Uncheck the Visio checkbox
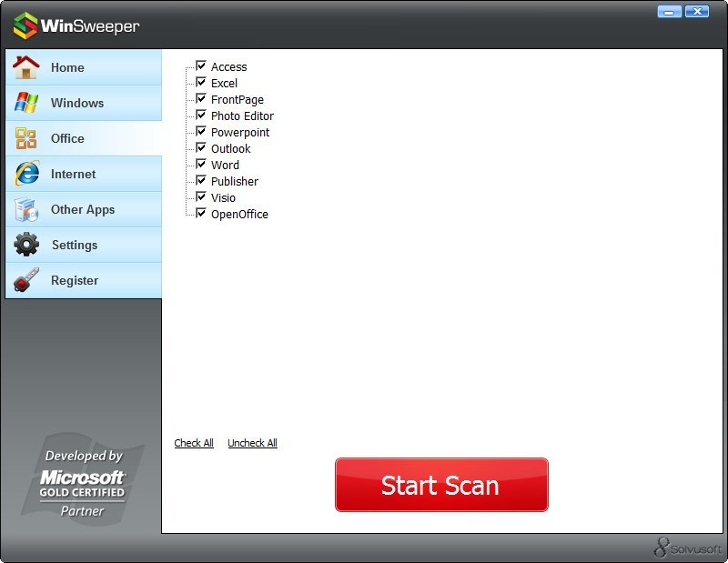Image resolution: width=728 pixels, height=563 pixels. [201, 196]
